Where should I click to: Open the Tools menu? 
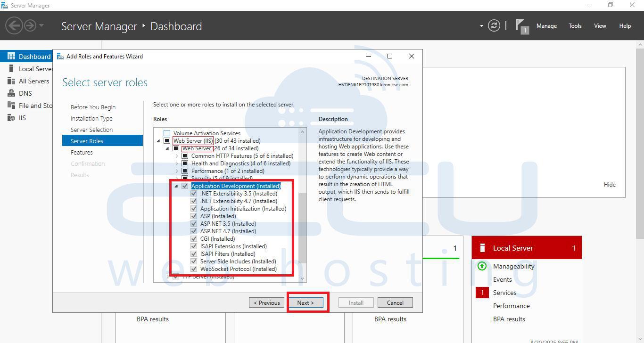pyautogui.click(x=575, y=25)
